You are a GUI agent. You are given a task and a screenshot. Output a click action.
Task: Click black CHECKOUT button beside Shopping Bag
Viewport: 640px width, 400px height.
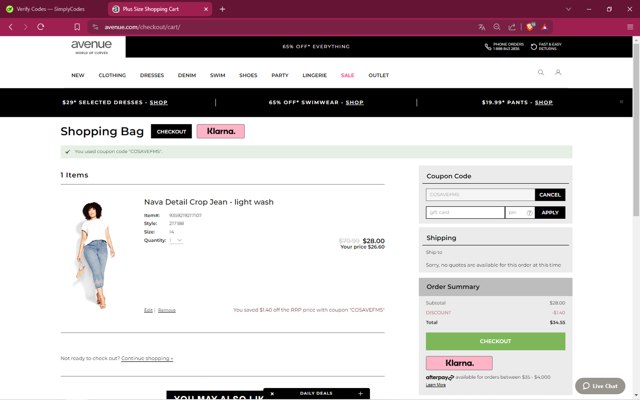(171, 131)
